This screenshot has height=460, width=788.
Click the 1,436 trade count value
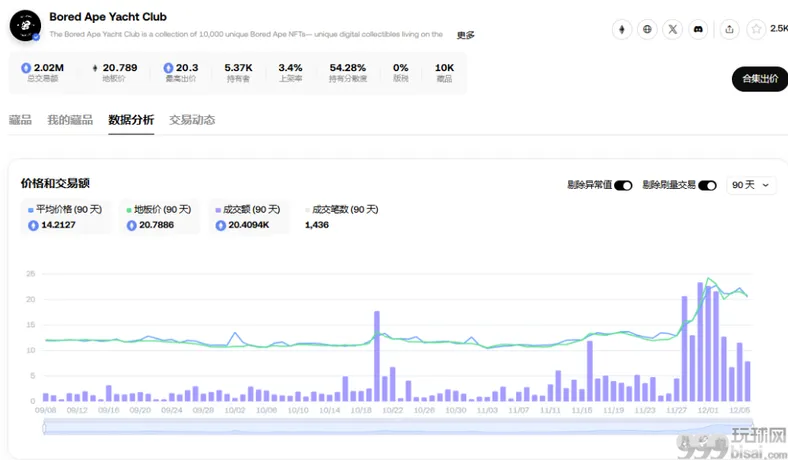point(317,225)
